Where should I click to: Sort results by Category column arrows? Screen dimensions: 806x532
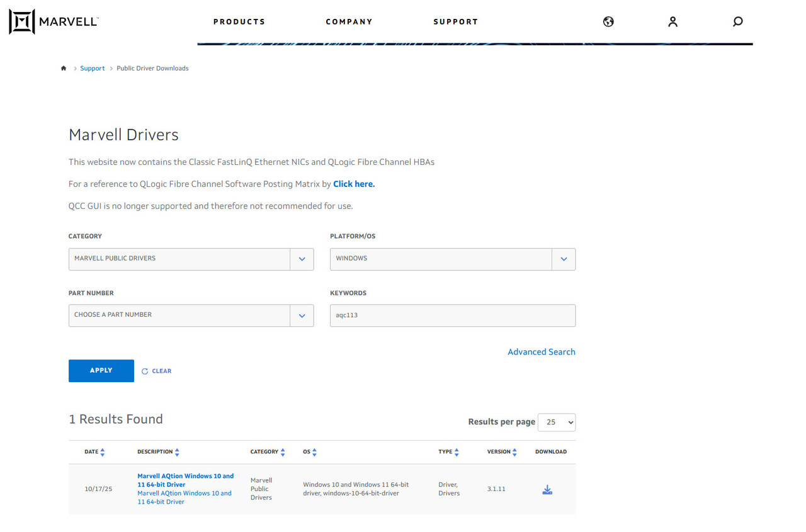pos(283,452)
